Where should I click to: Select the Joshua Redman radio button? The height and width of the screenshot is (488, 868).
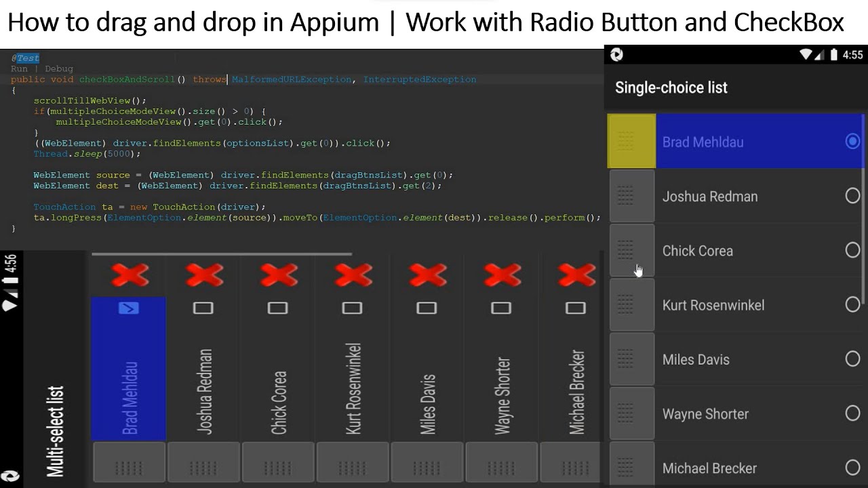point(852,196)
